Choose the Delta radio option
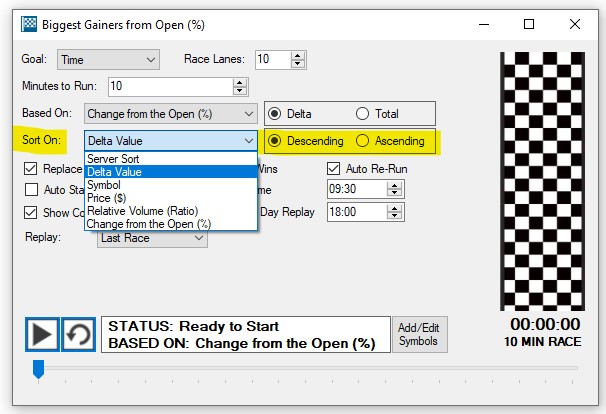This screenshot has width=606, height=414. tap(275, 114)
